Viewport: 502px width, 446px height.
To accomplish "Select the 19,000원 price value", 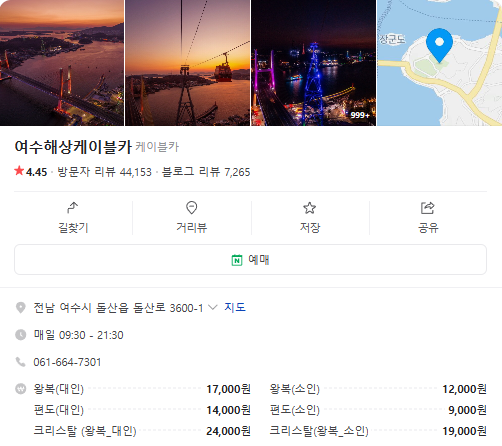I will pyautogui.click(x=464, y=431).
